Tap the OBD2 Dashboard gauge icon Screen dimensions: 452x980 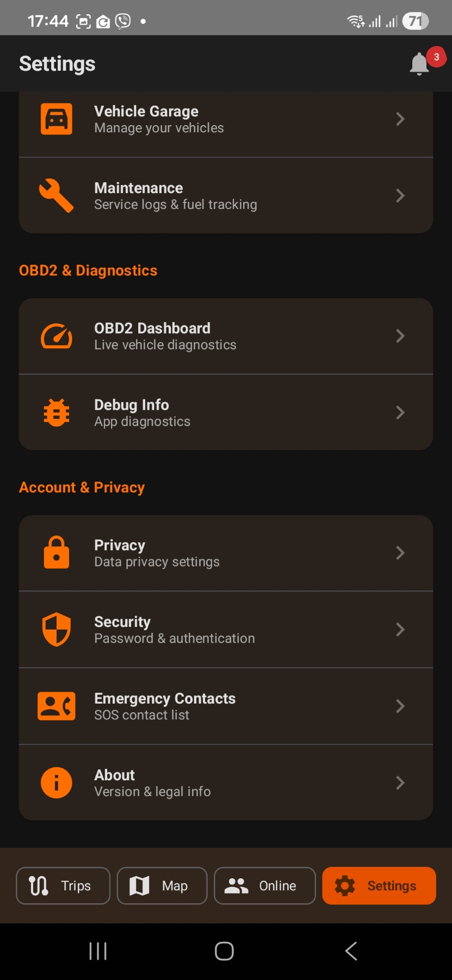[57, 336]
